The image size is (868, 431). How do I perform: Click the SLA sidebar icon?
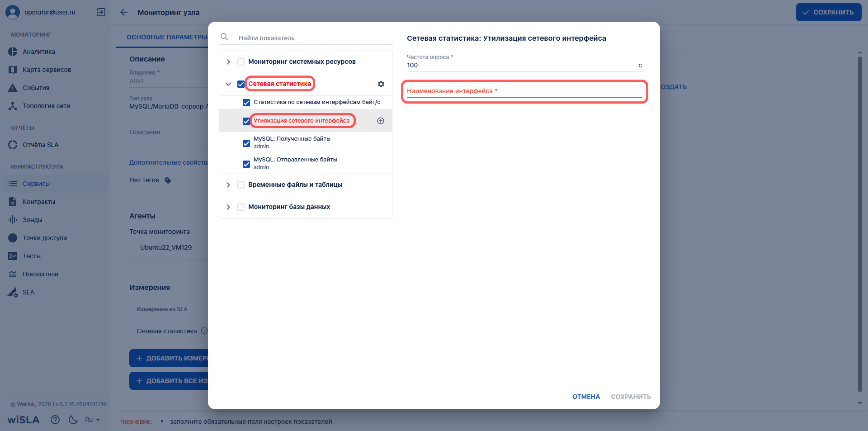(x=13, y=292)
